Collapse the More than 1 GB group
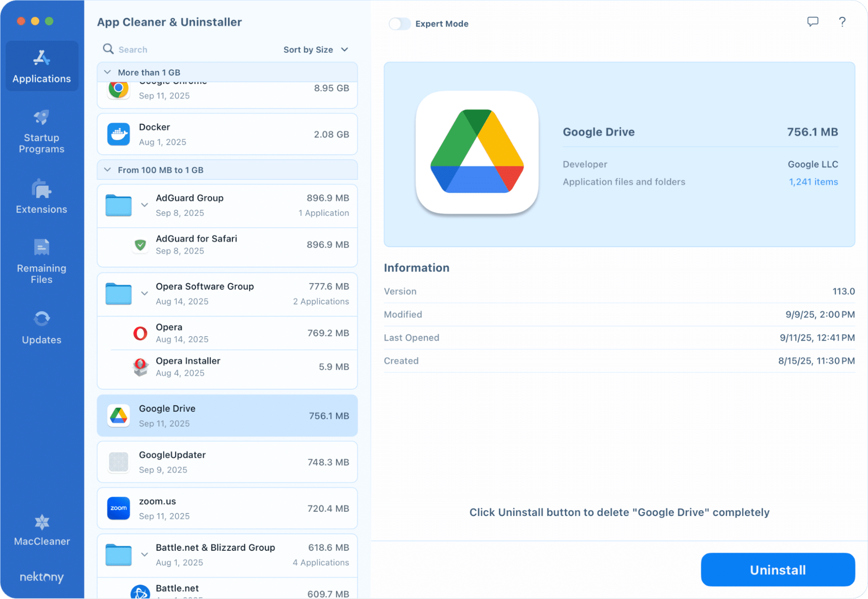The image size is (868, 599). (x=107, y=72)
